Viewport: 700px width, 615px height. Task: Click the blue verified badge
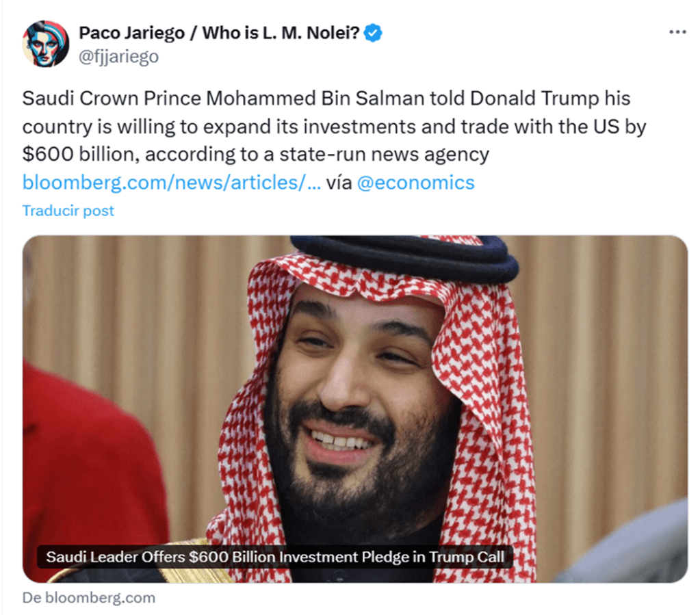click(373, 33)
